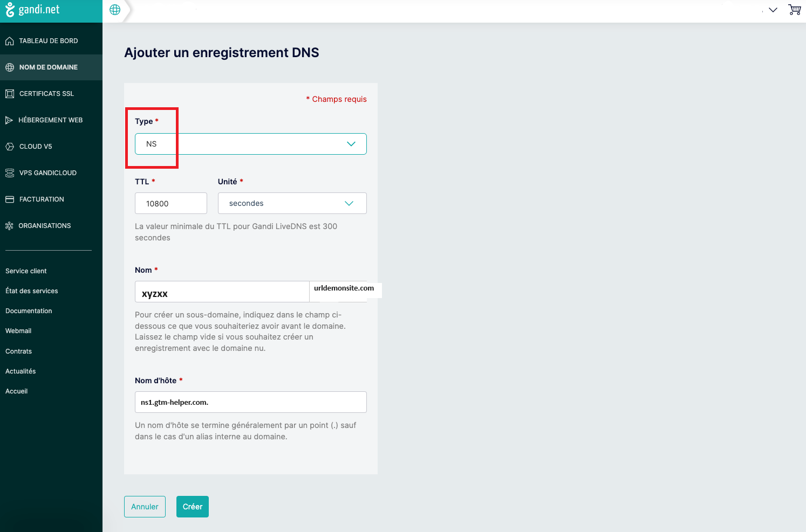Expand the account menu chevron at top right
This screenshot has height=532, width=806.
pos(773,10)
